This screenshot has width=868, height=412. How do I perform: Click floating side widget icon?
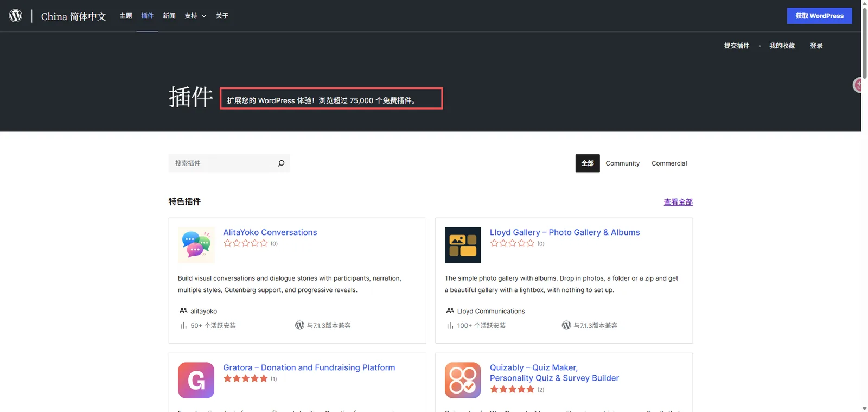pos(858,85)
